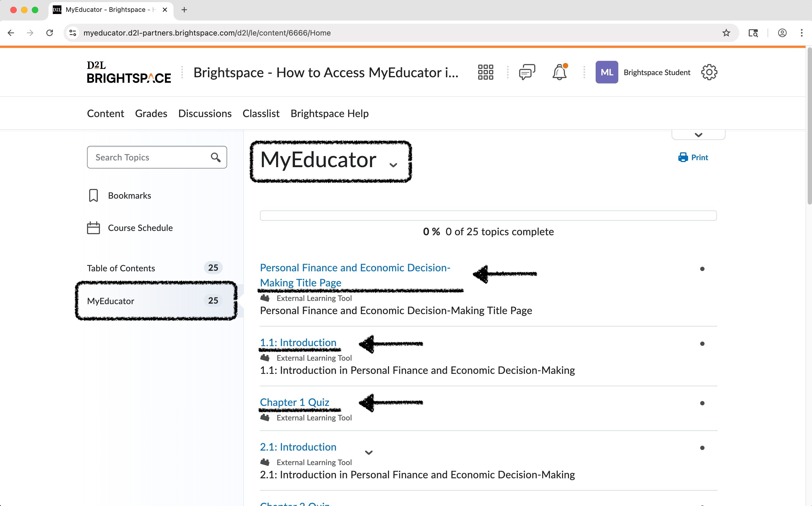This screenshot has width=812, height=506.
Task: Open the admin settings gear icon
Action: (x=709, y=72)
